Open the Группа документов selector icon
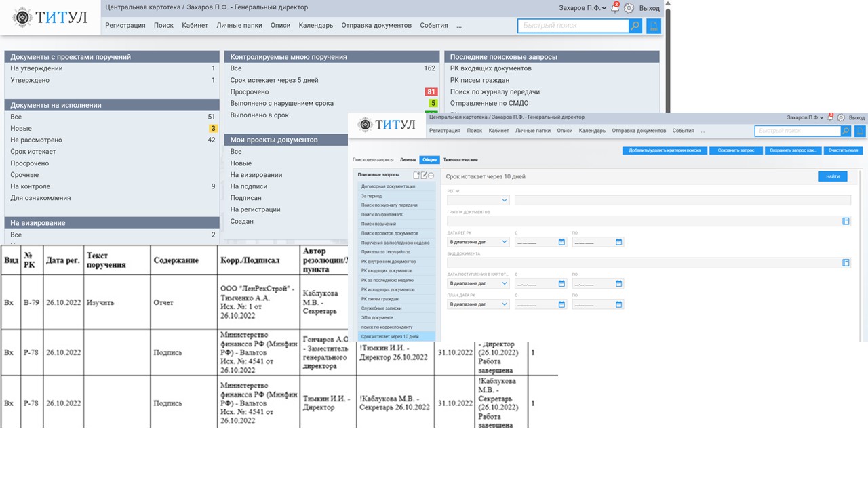Image resolution: width=868 pixels, height=488 pixels. click(x=846, y=221)
